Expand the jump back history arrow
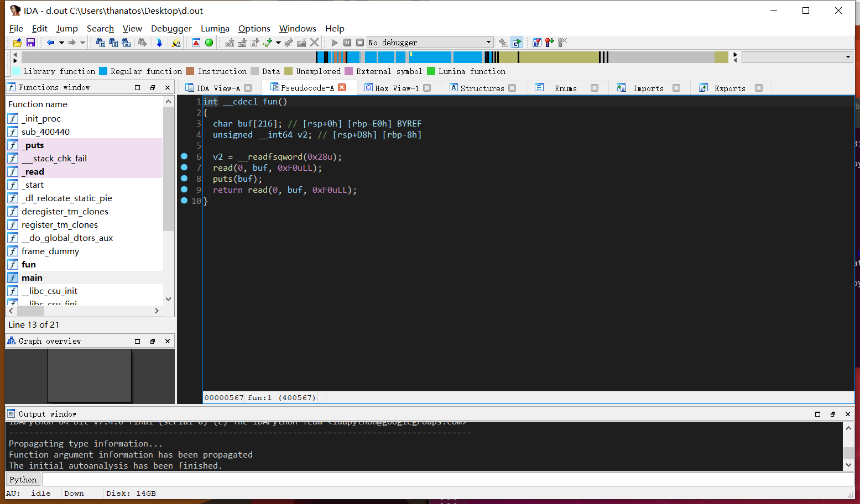Viewport: 860px width, 504px height. tap(61, 43)
